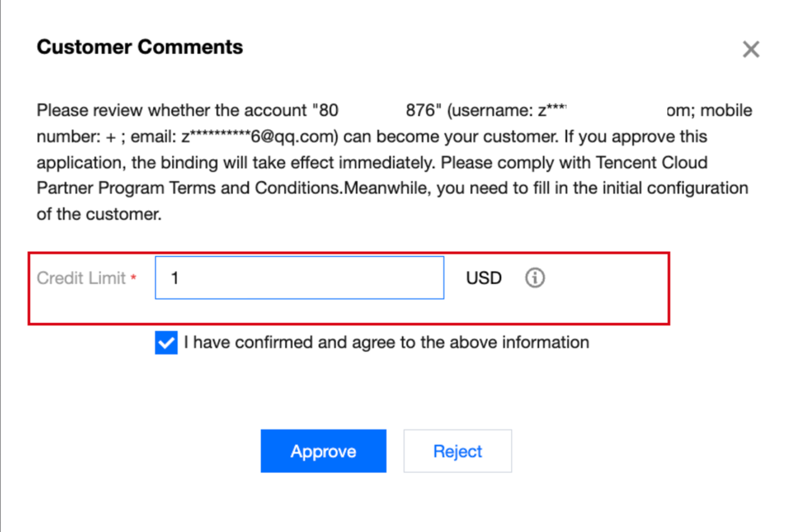Approve the customer application
Viewport: 791px width, 532px height.
click(x=323, y=451)
